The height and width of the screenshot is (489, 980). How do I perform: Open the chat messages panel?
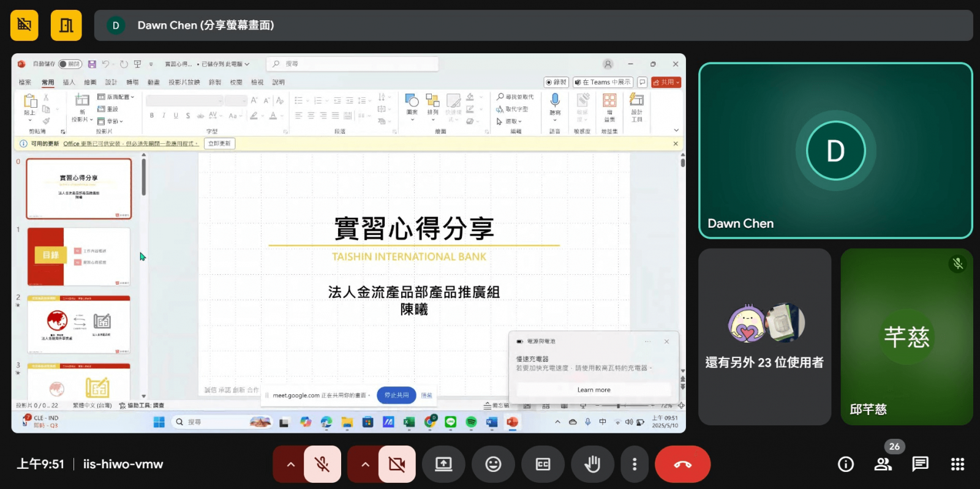(920, 465)
